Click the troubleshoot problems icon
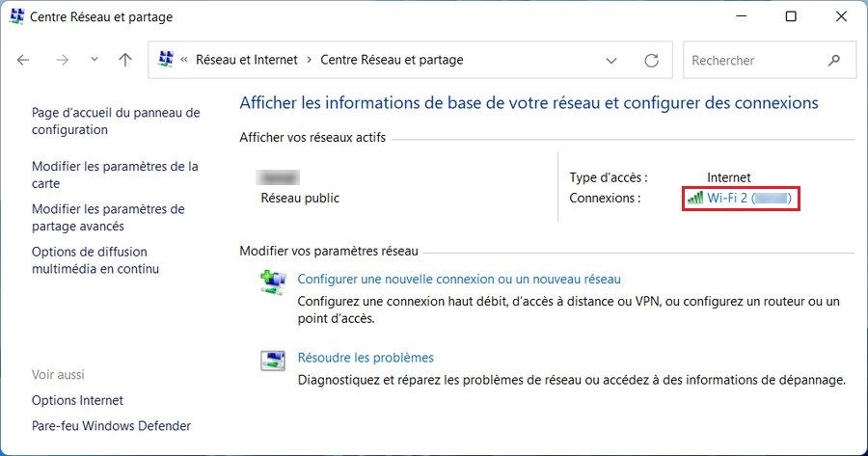Viewport: 868px width, 456px height. click(x=272, y=360)
